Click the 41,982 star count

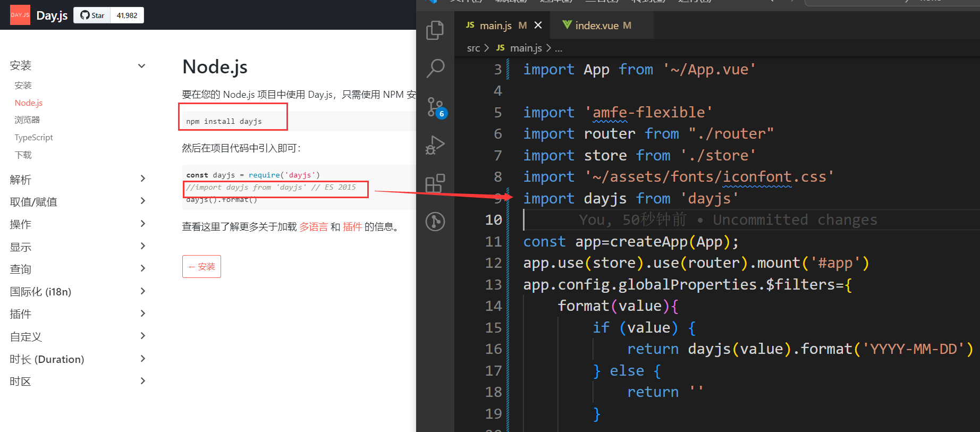coord(127,15)
